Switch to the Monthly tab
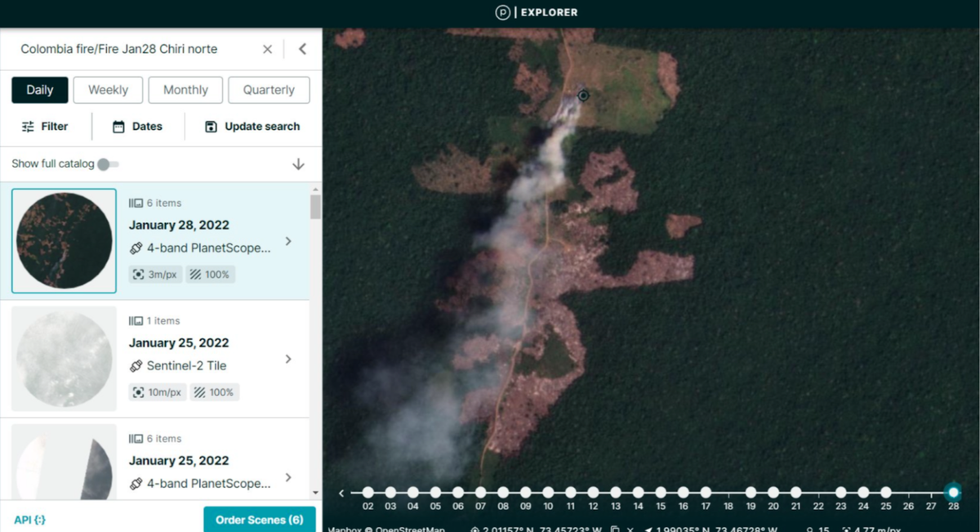The image size is (980, 532). point(185,90)
